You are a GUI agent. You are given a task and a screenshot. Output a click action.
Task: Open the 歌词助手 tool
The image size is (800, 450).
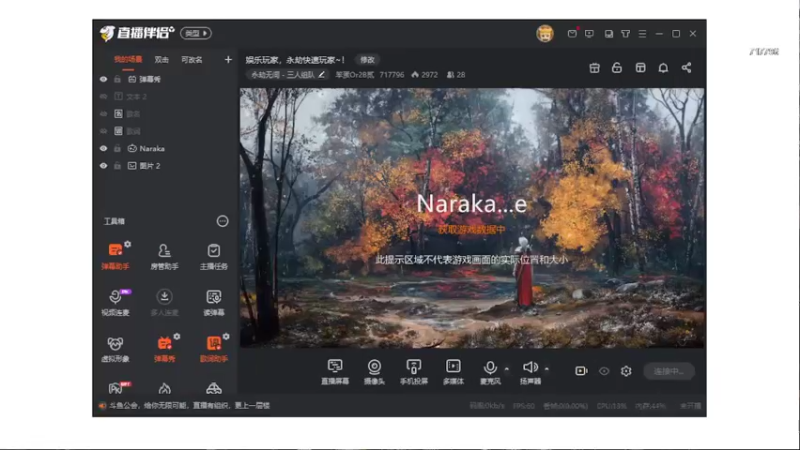213,348
